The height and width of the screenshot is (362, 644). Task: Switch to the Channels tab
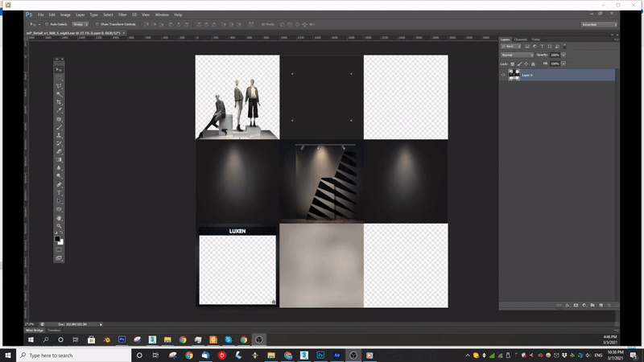[520, 39]
